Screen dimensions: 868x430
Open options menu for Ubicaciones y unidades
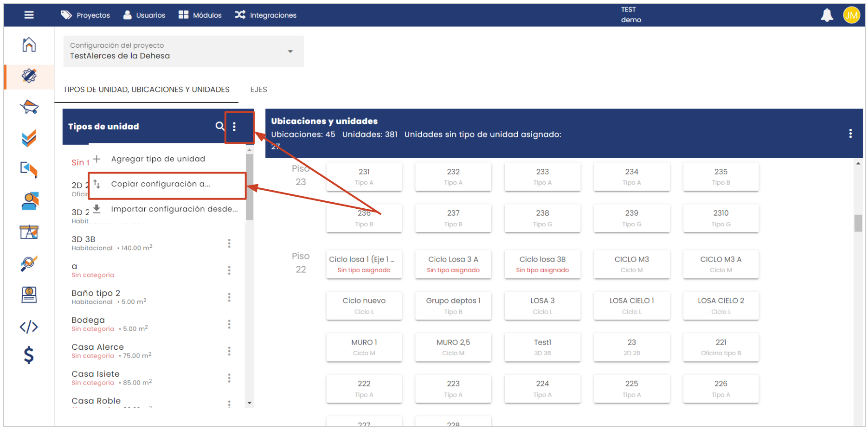[x=850, y=134]
